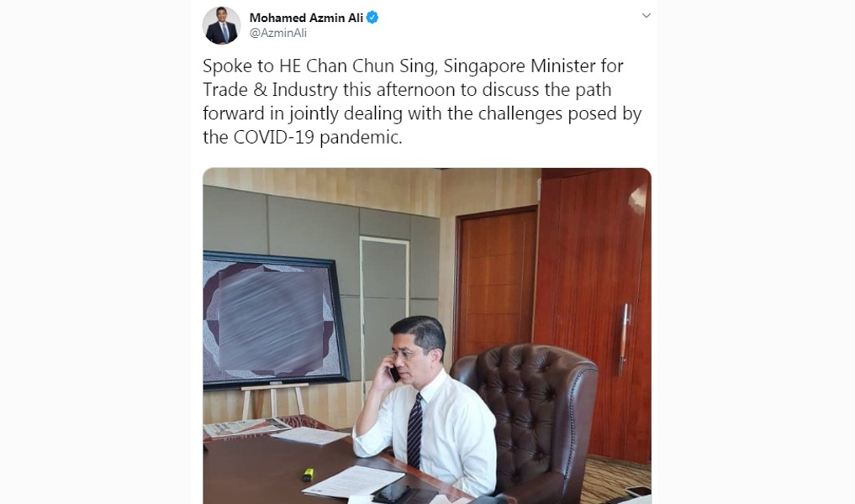Click the yellow highlighter on the desk

[x=308, y=475]
